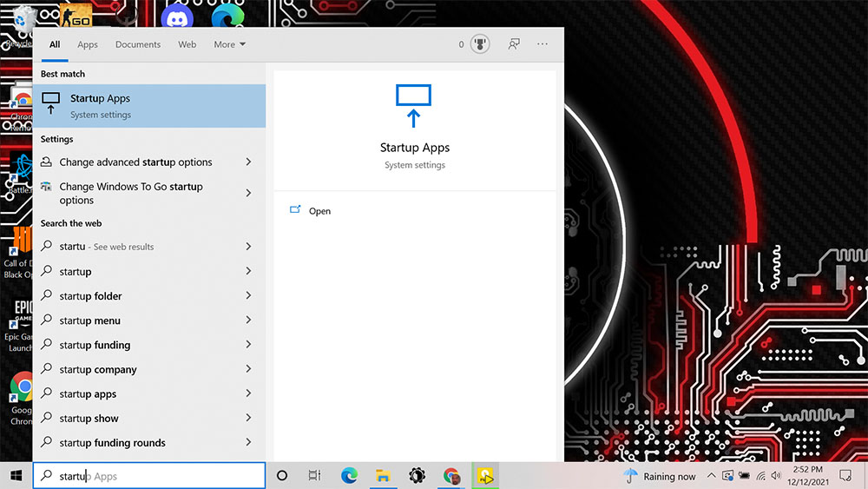
Task: Expand arrow beside startup menu suggestion
Action: point(248,320)
